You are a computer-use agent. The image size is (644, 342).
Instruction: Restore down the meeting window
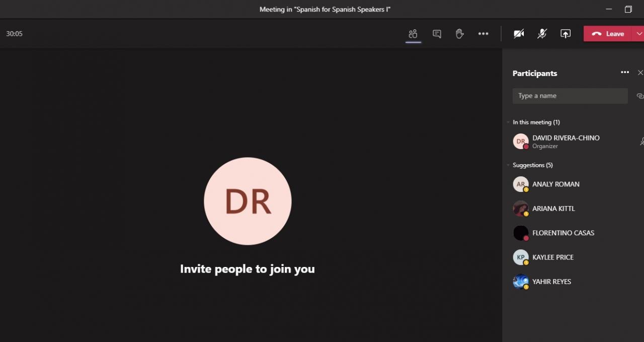point(628,9)
